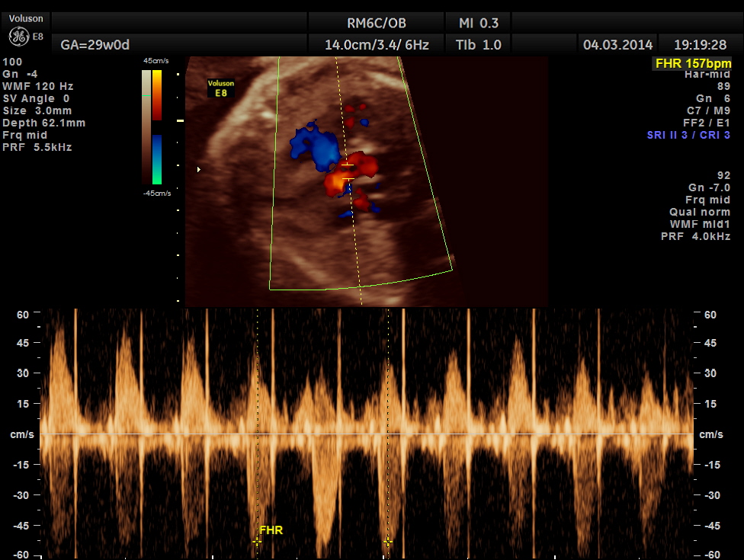Click the PRF 5.5kHz Doppler parameter
The height and width of the screenshot is (560, 744).
coord(37,147)
